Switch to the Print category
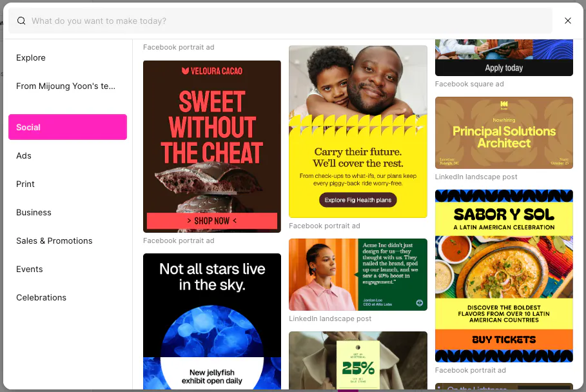 (68, 184)
